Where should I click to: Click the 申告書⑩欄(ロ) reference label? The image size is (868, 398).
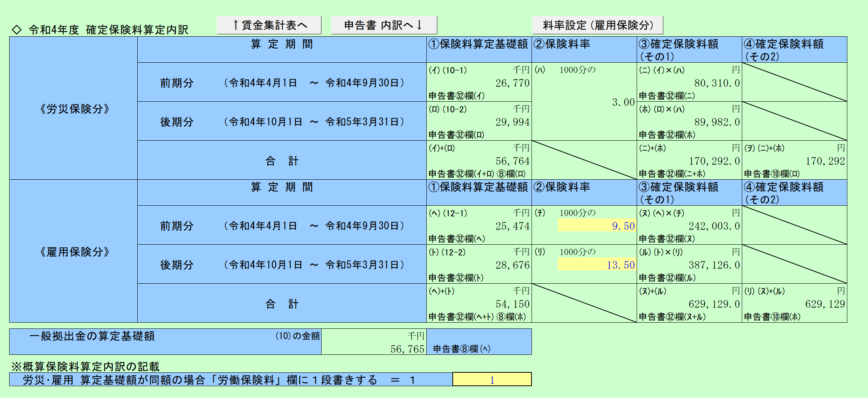tap(772, 174)
